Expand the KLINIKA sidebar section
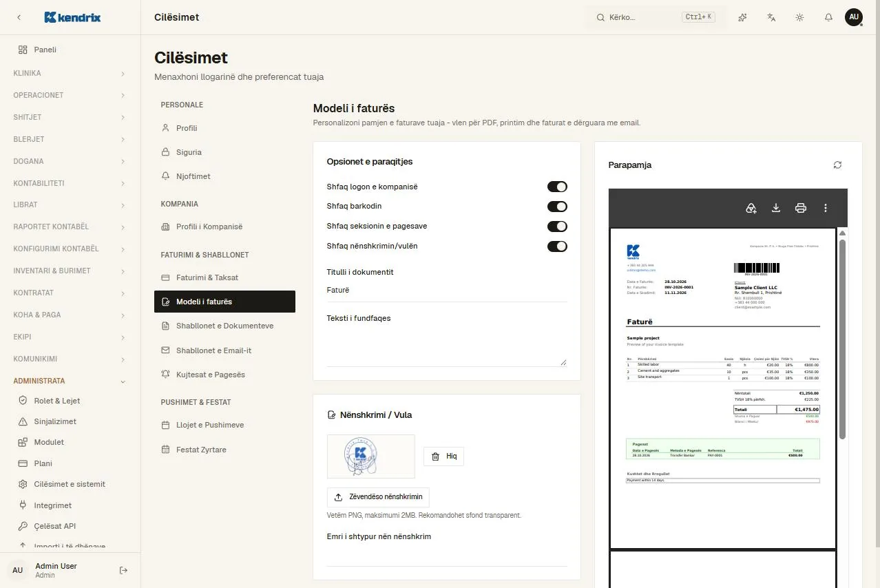Screen dimensions: 880x588 (70, 73)
